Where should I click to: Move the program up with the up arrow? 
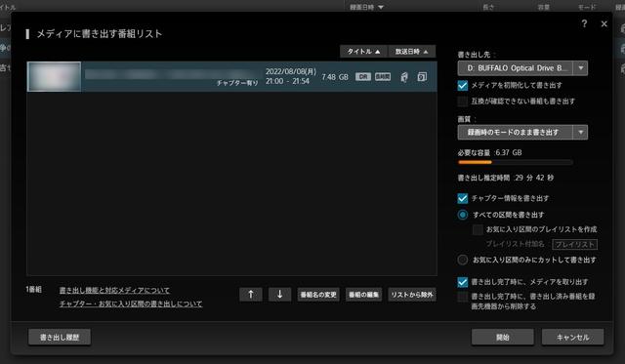pos(251,295)
